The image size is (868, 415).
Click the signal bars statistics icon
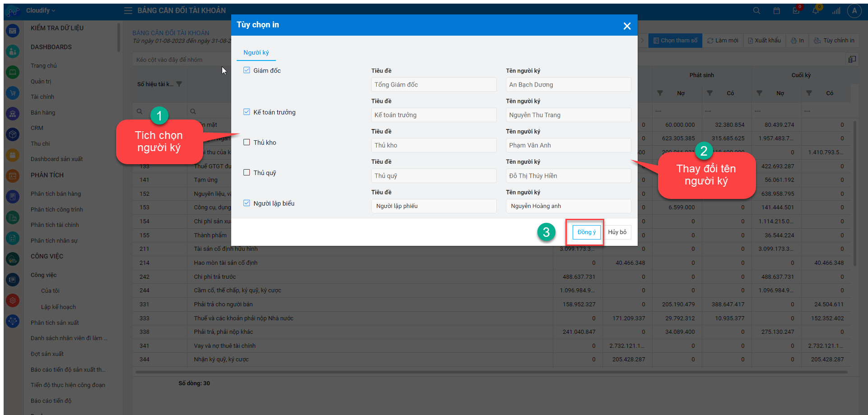[836, 10]
